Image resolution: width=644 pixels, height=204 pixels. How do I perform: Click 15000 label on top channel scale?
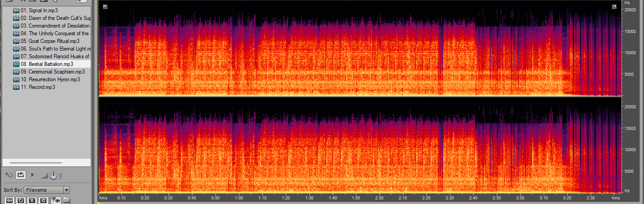pos(631,31)
